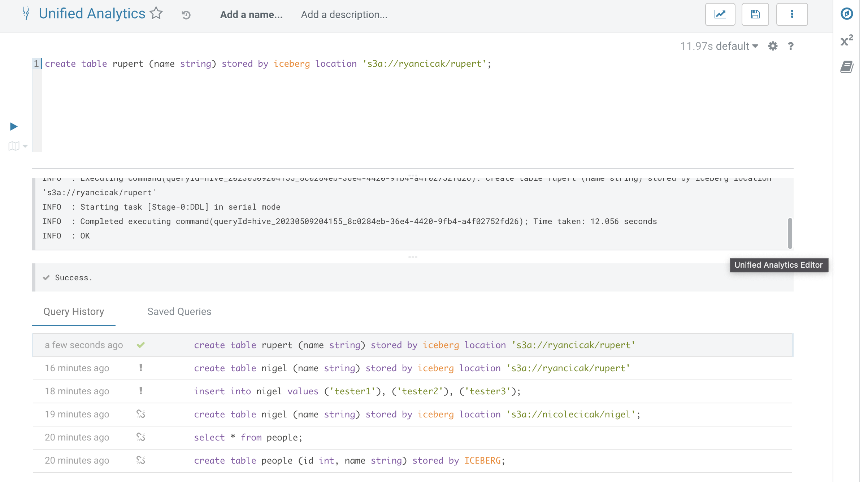Click the Add a name field
This screenshot has width=868, height=482.
[x=251, y=14]
